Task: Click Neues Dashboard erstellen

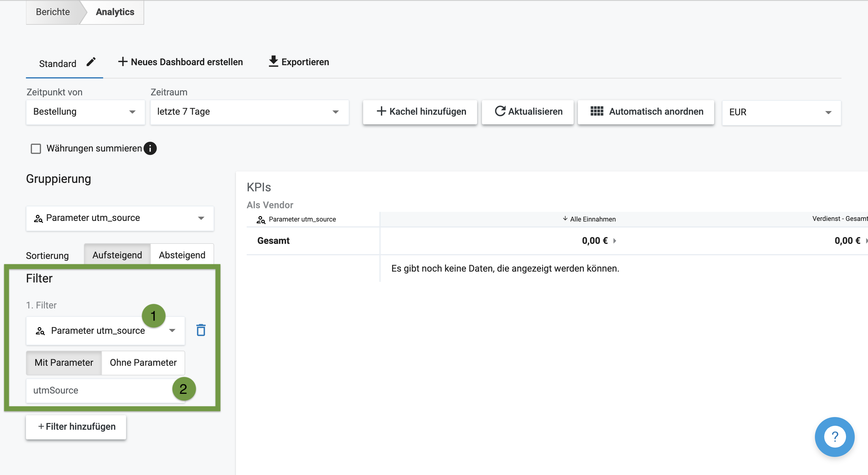Action: (x=181, y=62)
